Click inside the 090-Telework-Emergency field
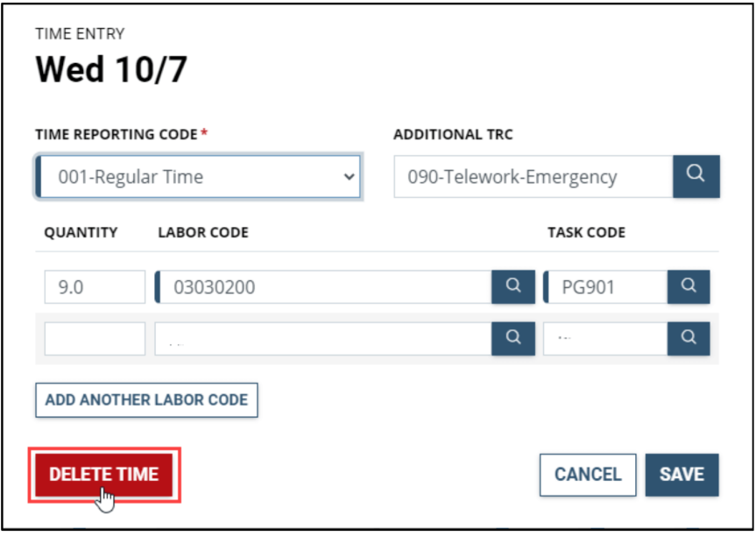 point(534,176)
